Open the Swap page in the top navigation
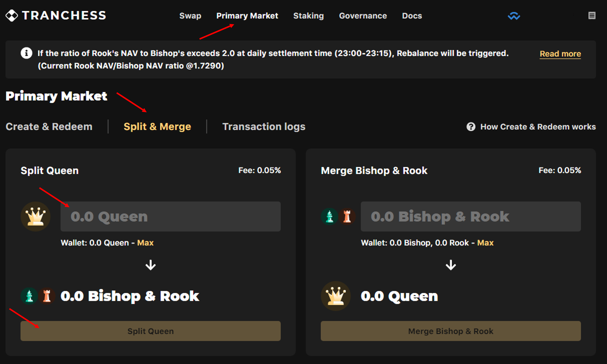Image resolution: width=607 pixels, height=364 pixels. pos(190,16)
